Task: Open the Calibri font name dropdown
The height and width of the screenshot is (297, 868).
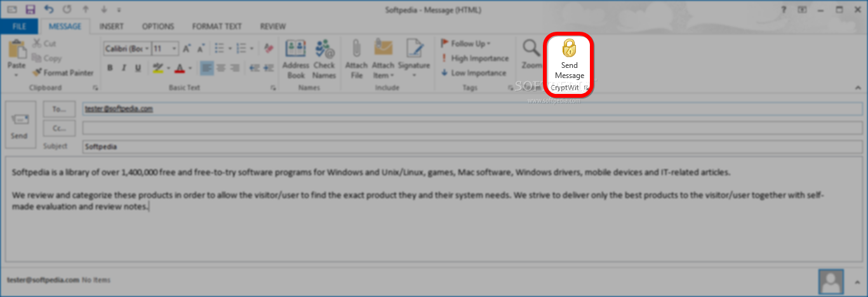Action: (x=147, y=49)
